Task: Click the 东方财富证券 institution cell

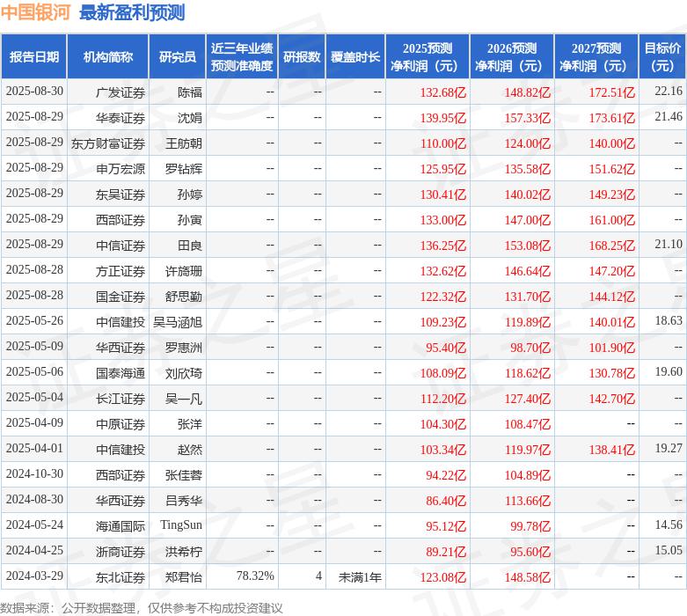Action: point(108,143)
